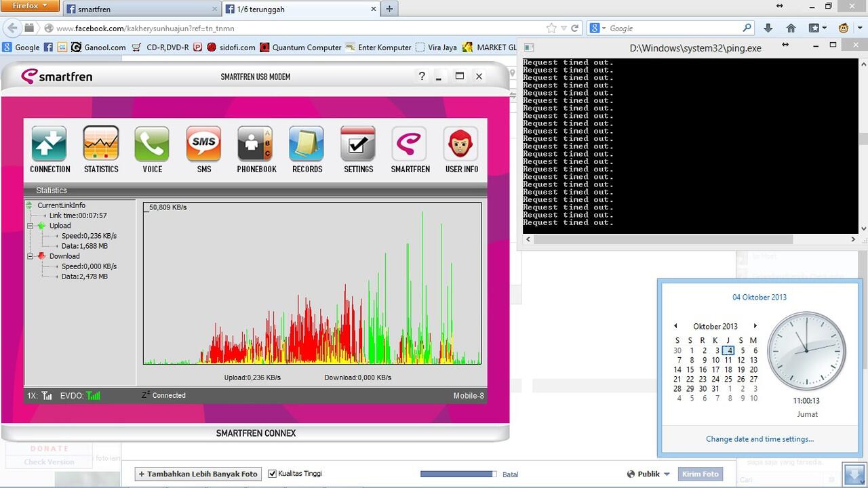Viewport: 868px width, 488px height.
Task: Switch to the smartfren browser tab
Action: pos(142,9)
